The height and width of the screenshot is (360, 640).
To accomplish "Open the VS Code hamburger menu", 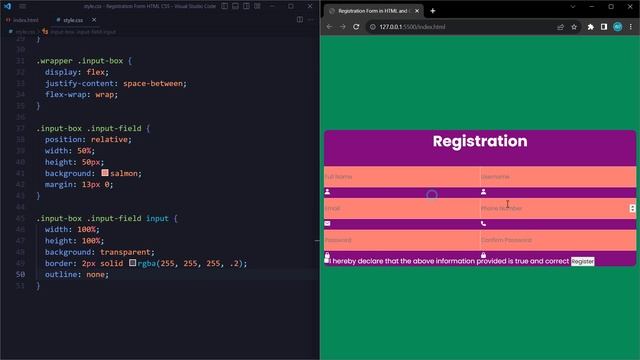I will [x=22, y=6].
